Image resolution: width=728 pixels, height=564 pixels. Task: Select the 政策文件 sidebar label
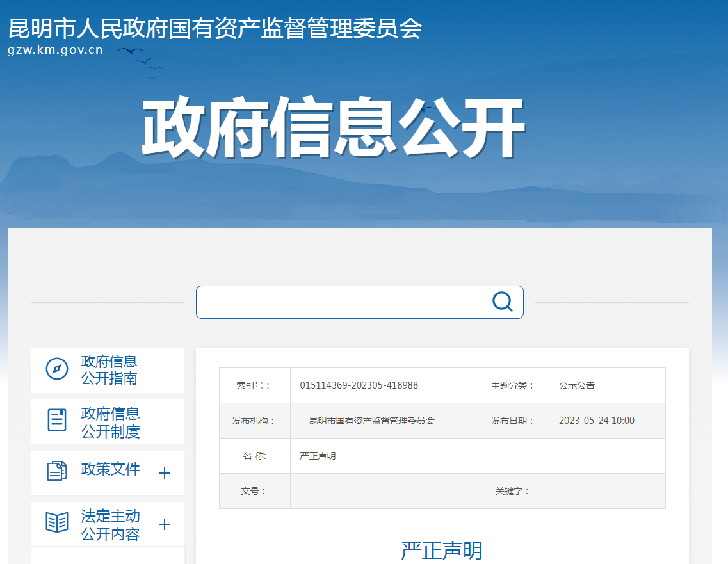(110, 469)
